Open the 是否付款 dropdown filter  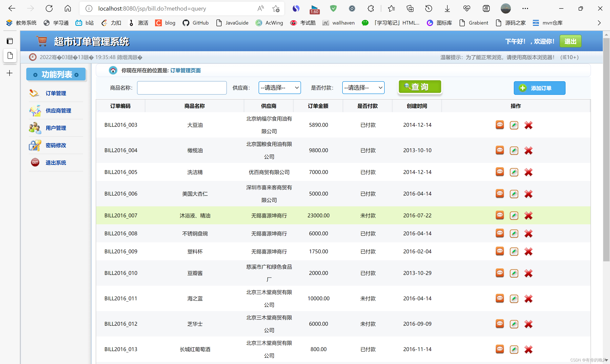[x=363, y=88]
